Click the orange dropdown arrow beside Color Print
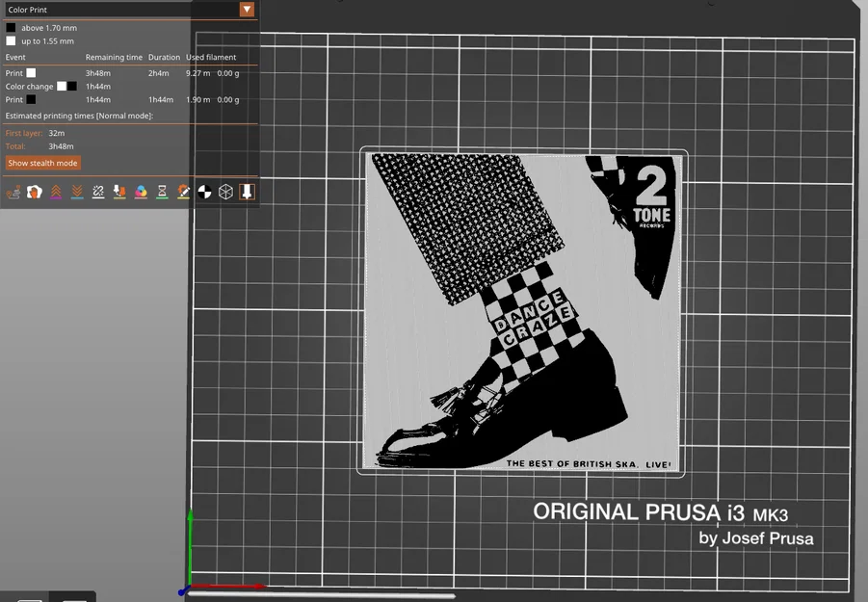The width and height of the screenshot is (868, 602). [247, 10]
